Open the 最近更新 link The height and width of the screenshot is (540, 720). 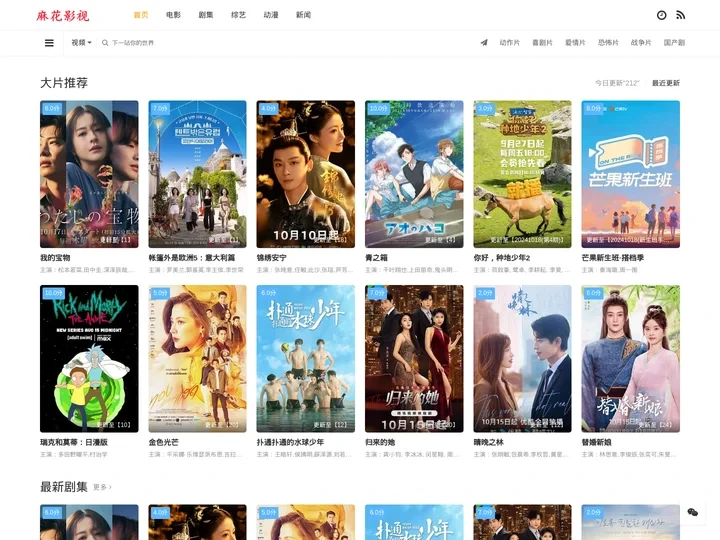coord(666,83)
